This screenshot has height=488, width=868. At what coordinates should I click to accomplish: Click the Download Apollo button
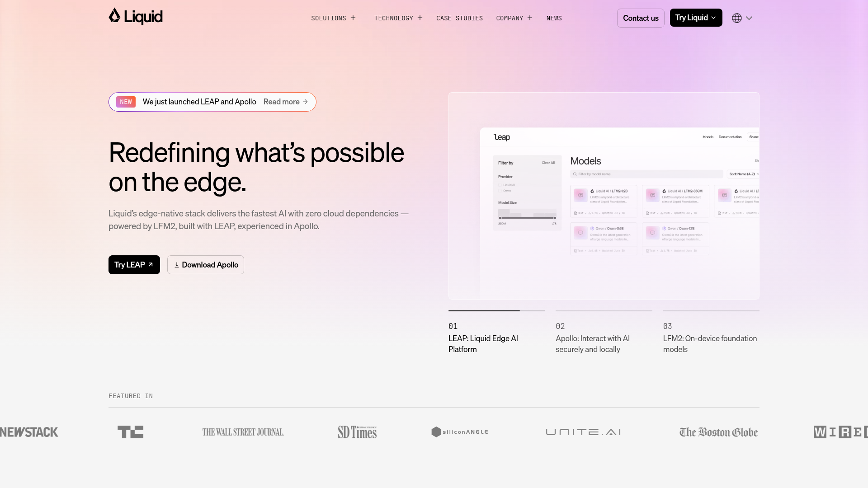pyautogui.click(x=206, y=265)
